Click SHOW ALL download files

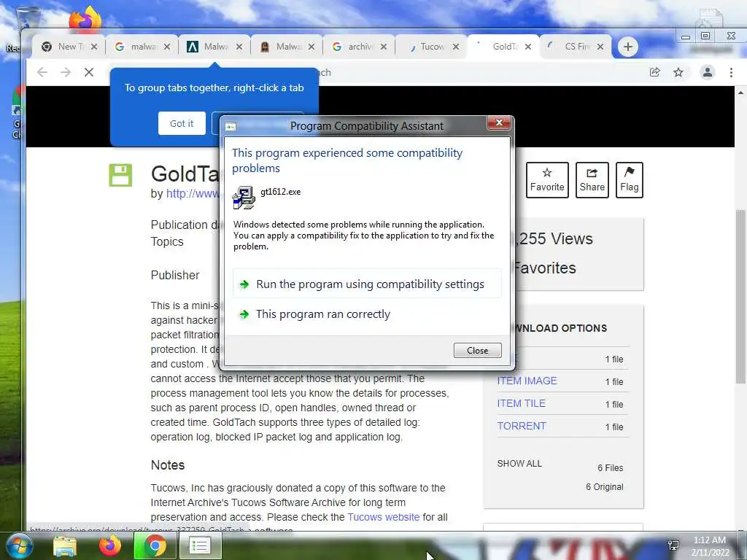pyautogui.click(x=519, y=463)
